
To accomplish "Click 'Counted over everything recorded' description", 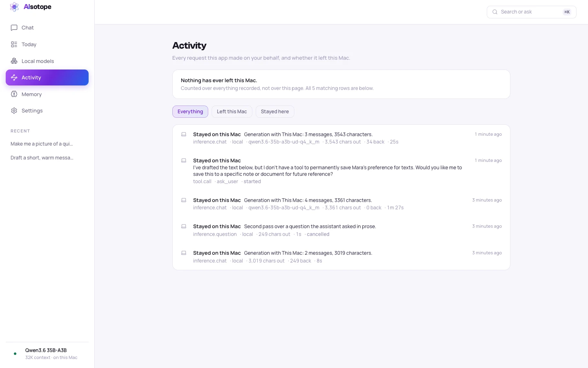I will tap(277, 88).
